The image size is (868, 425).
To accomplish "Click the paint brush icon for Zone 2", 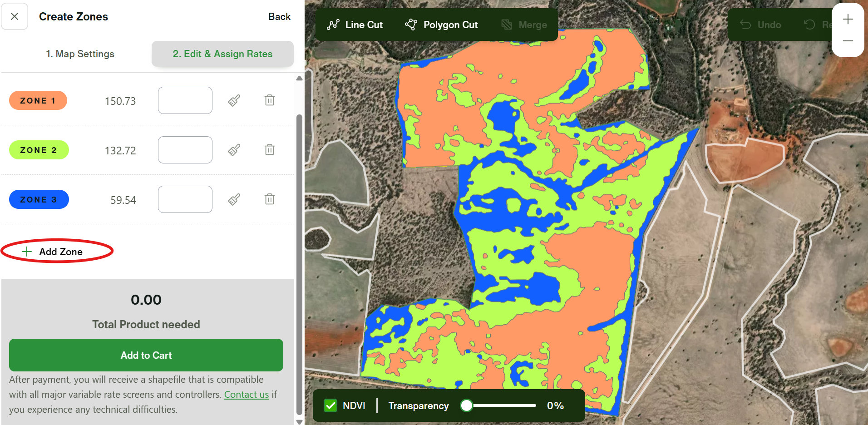I will click(234, 150).
